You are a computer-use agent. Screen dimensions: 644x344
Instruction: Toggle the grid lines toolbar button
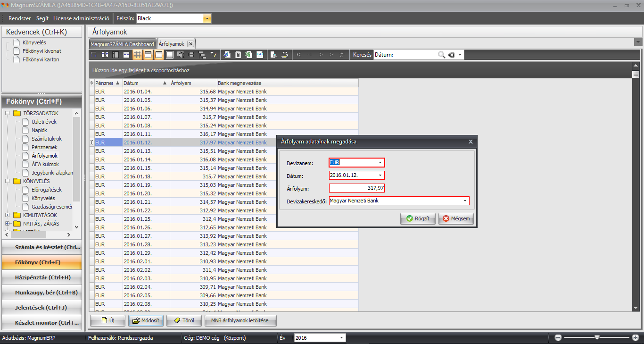pos(137,55)
